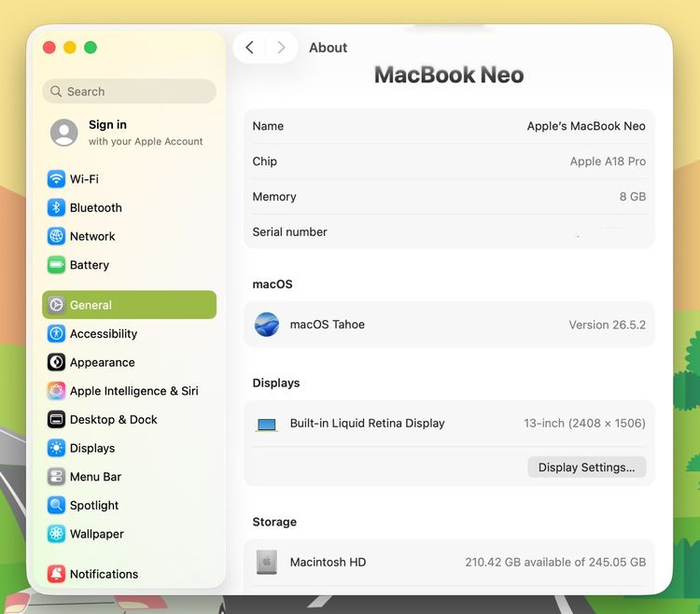
Task: Click the name value Apple's MacBook Neo
Action: click(x=586, y=126)
